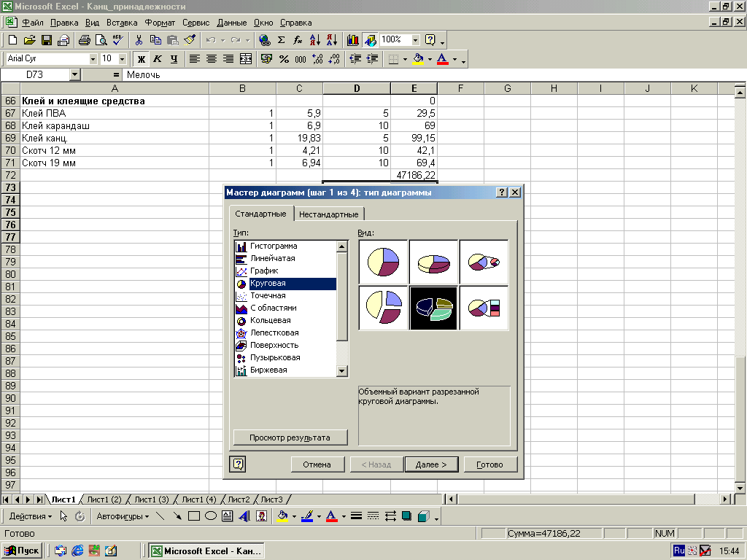Click the Increase Indent icon
Viewport: 747px width, 560px height.
click(x=372, y=59)
